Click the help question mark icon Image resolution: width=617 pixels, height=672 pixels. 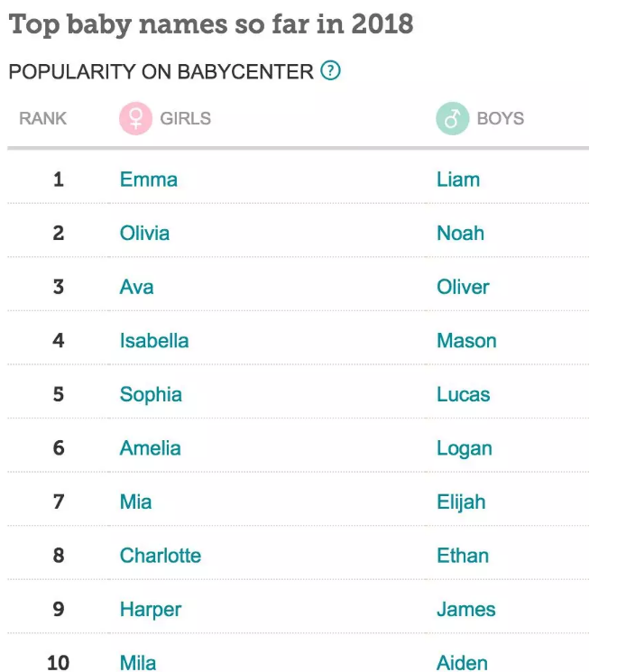(331, 70)
